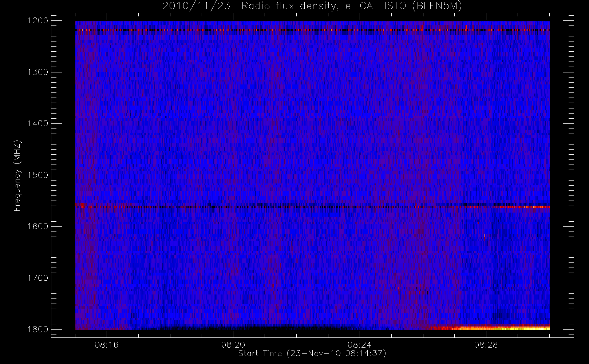Click the 08:28 time tick label
Image resolution: width=589 pixels, height=364 pixels.
(x=486, y=345)
